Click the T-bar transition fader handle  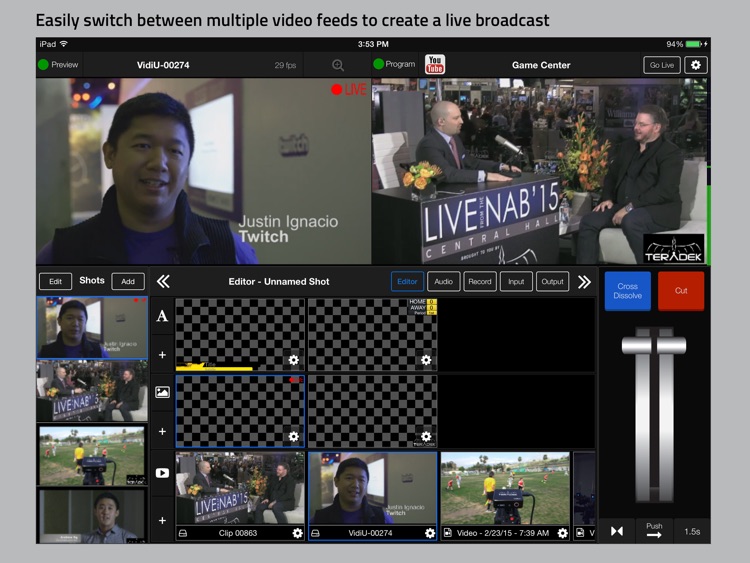pyautogui.click(x=654, y=345)
